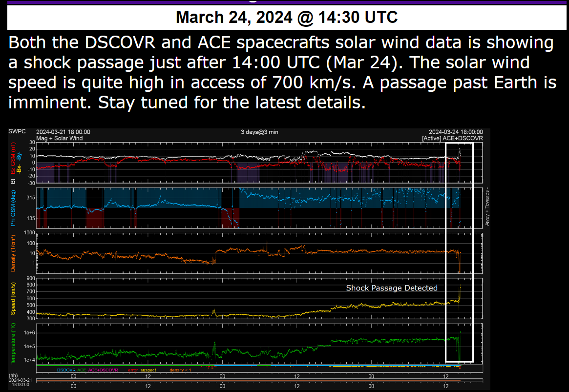Click the Speed (km/s) axis label
Screen dimensions: 569x392
pyautogui.click(x=13, y=298)
